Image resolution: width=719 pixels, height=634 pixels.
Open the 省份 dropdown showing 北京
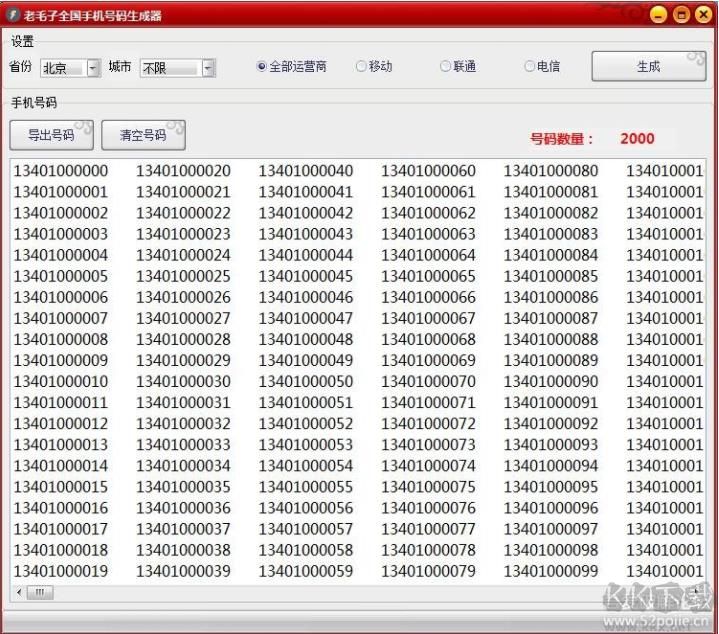[93, 68]
